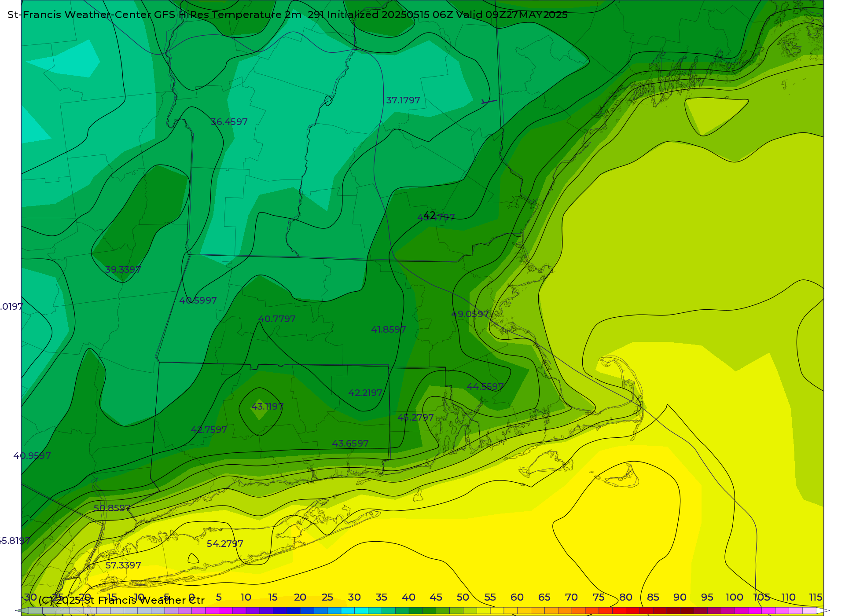Pick the 40.7797 temperature label
The width and height of the screenshot is (845, 616).
coord(277,319)
